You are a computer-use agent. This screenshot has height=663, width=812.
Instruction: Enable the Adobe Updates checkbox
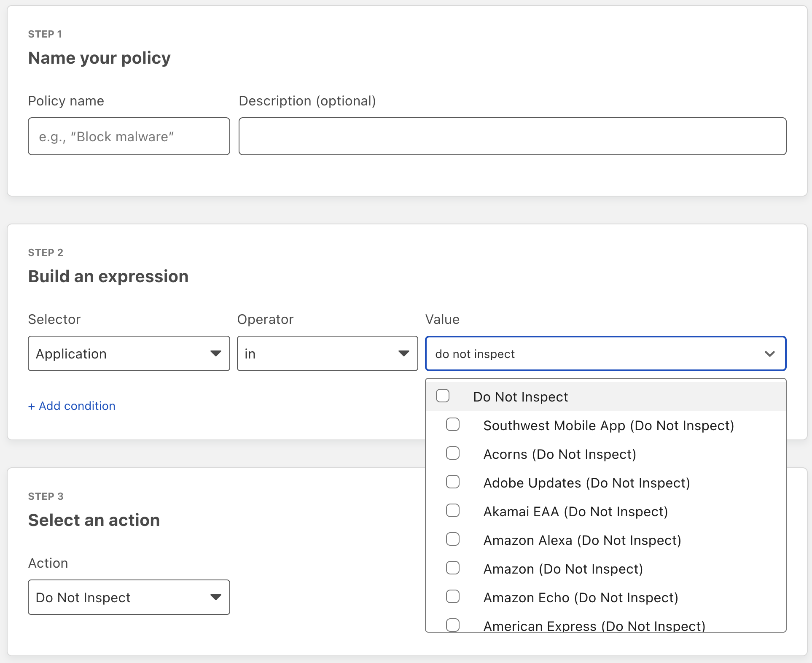(453, 482)
